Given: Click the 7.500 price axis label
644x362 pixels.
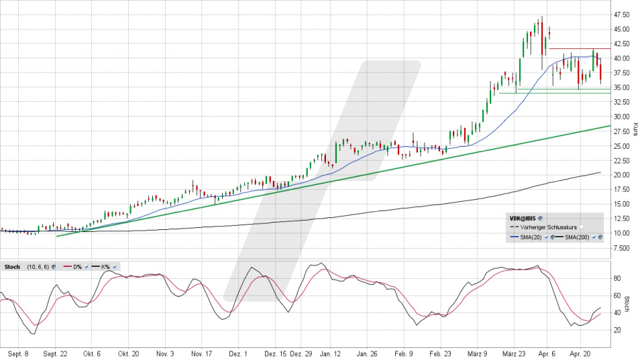Looking at the screenshot, I should (x=621, y=248).
